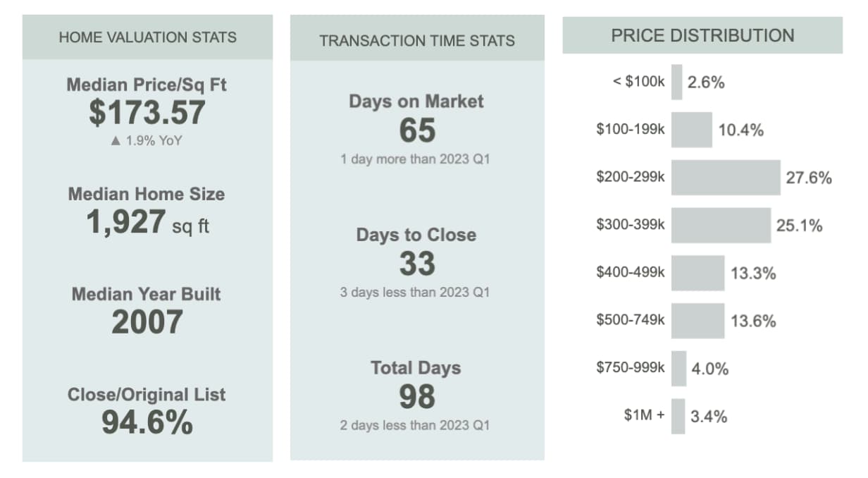Image resolution: width=868 pixels, height=478 pixels.
Task: Click the $173.57 median price value
Action: point(147,113)
